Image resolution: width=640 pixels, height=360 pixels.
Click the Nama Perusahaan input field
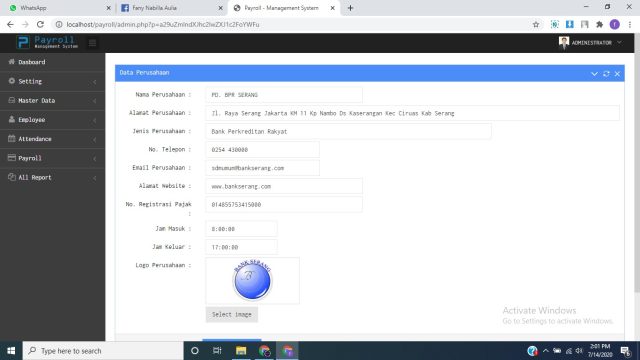[x=284, y=95]
